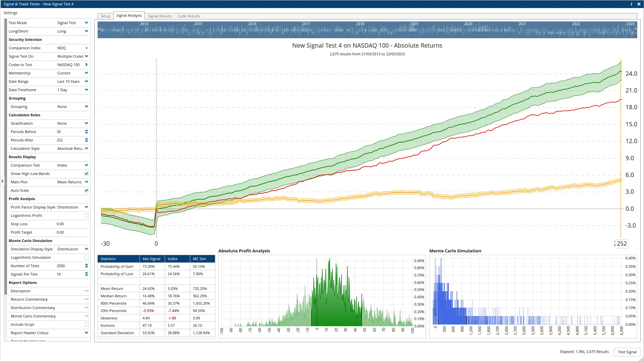Switch to the Setup tab
Viewport: 644px width, 362px height.
105,16
